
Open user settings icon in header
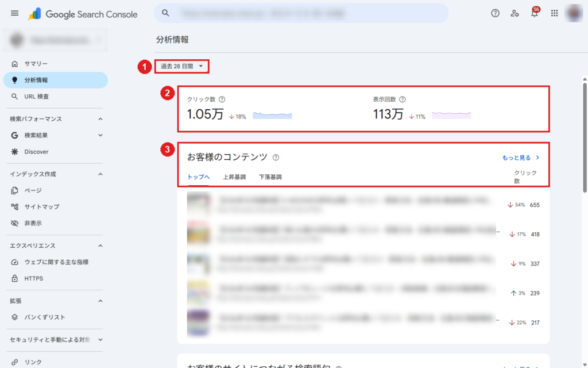click(x=514, y=14)
